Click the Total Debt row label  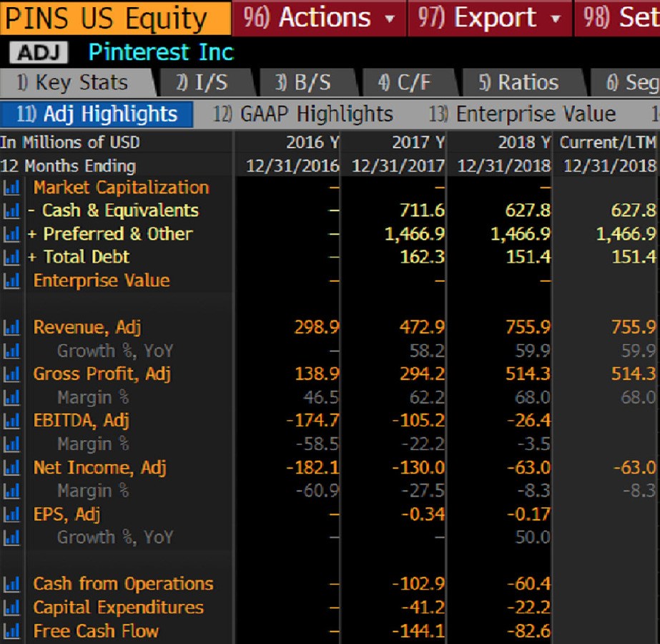(x=87, y=257)
